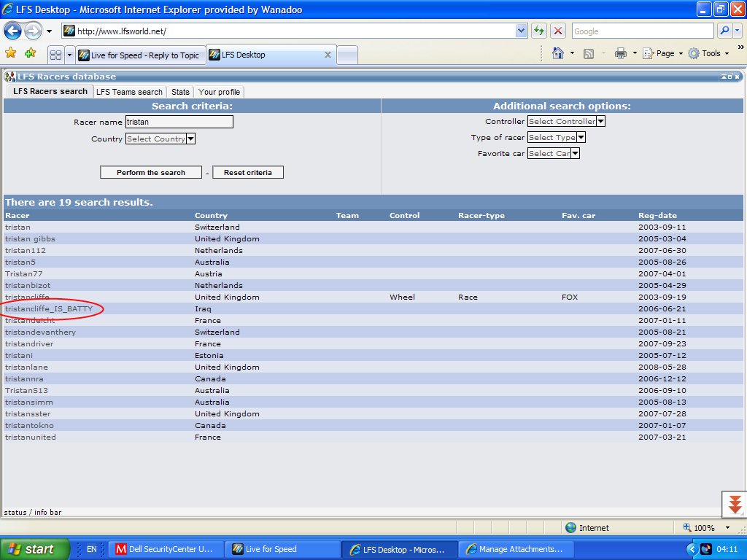
Task: Close the LFS Racers database panel
Action: point(737,77)
